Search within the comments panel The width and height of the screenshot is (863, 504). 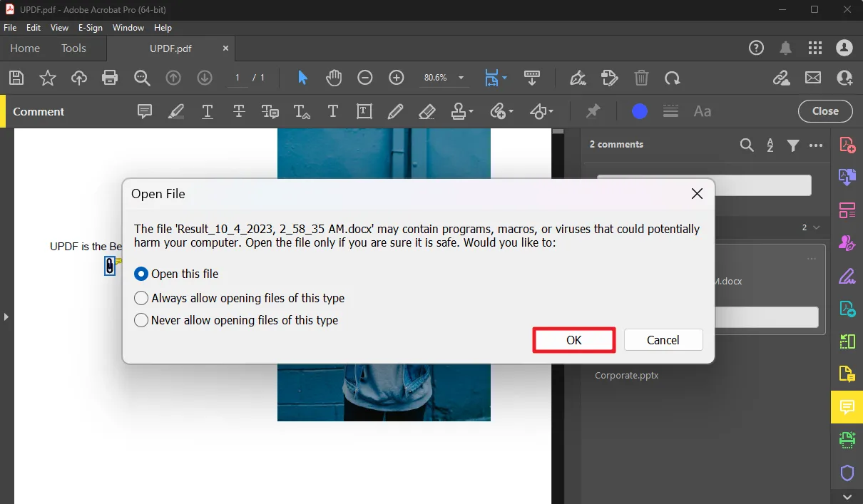tap(747, 145)
